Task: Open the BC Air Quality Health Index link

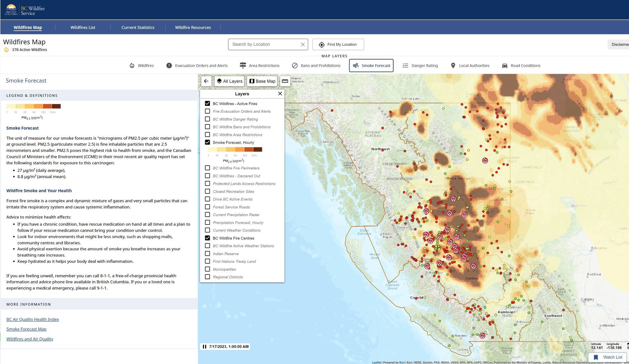Action: (33, 319)
